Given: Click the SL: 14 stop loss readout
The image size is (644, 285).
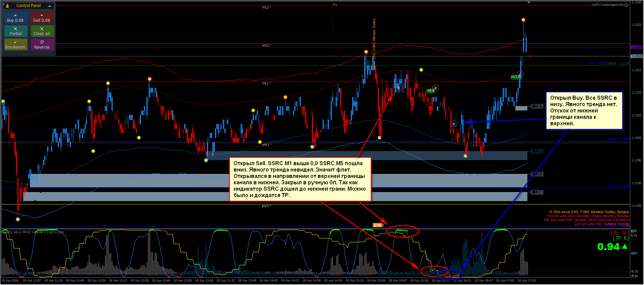Looking at the screenshot, I should (620, 233).
